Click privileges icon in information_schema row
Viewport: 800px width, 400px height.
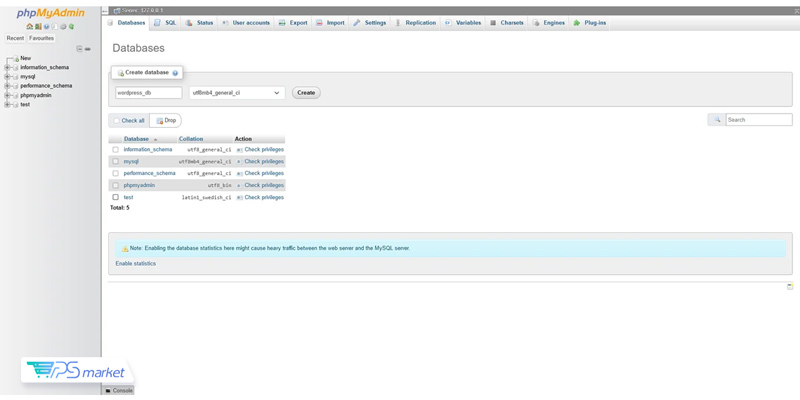pyautogui.click(x=240, y=150)
